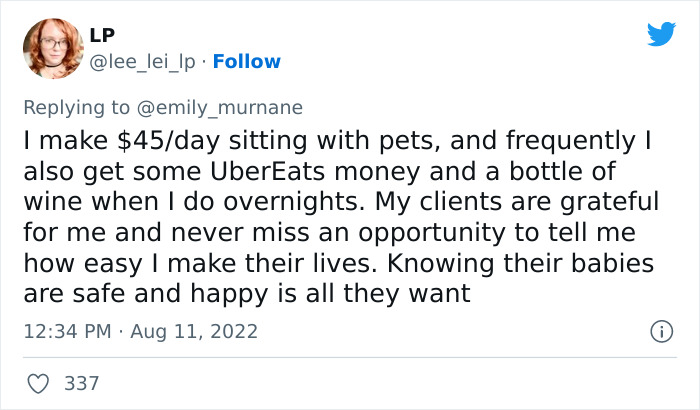
Task: Click the Twitter bird logo
Action: pos(661,34)
